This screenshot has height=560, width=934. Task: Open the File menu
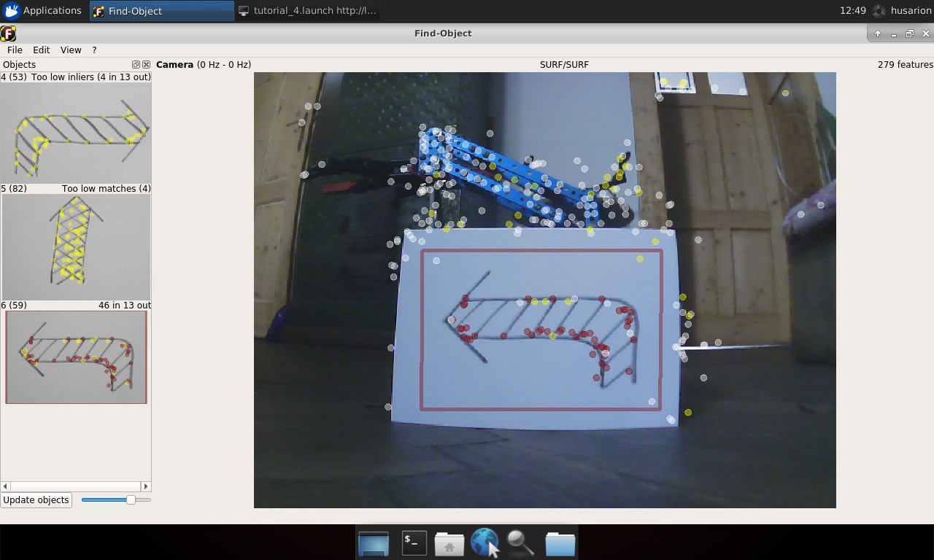pos(15,50)
